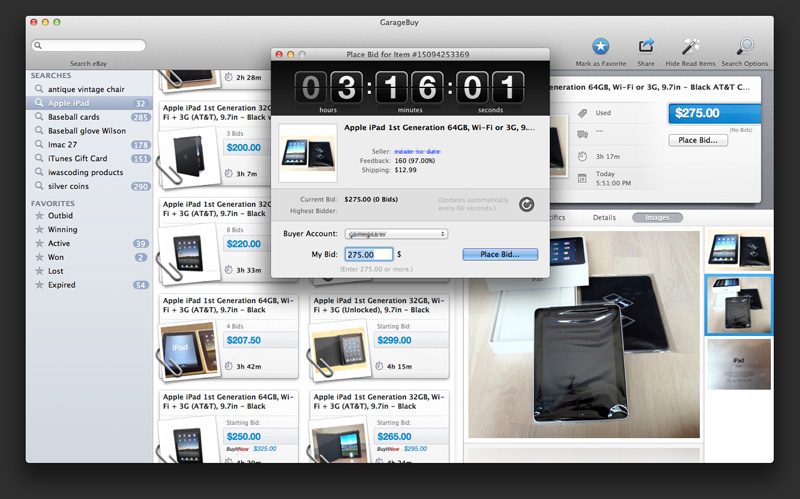Click star icon beside Lost
The height and width of the screenshot is (499, 800).
pyautogui.click(x=39, y=271)
